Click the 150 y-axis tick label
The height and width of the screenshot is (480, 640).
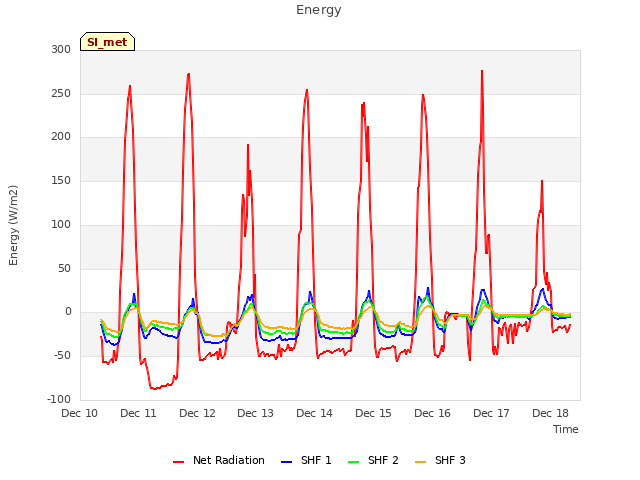(x=61, y=180)
